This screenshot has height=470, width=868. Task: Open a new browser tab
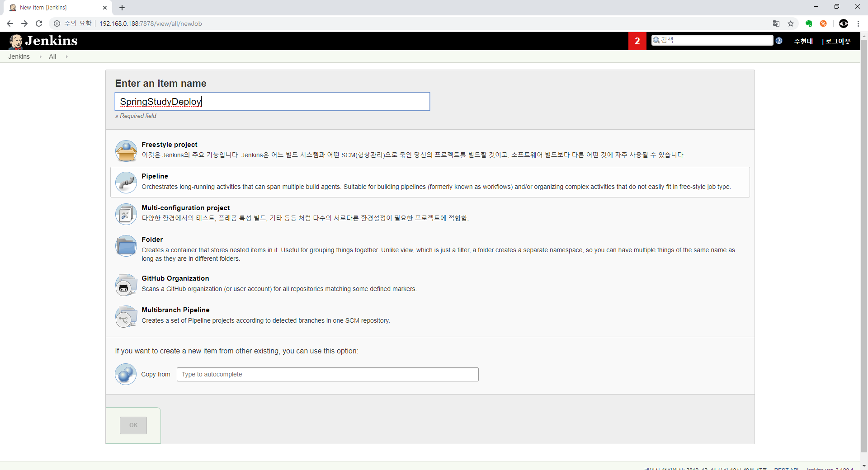coord(122,8)
